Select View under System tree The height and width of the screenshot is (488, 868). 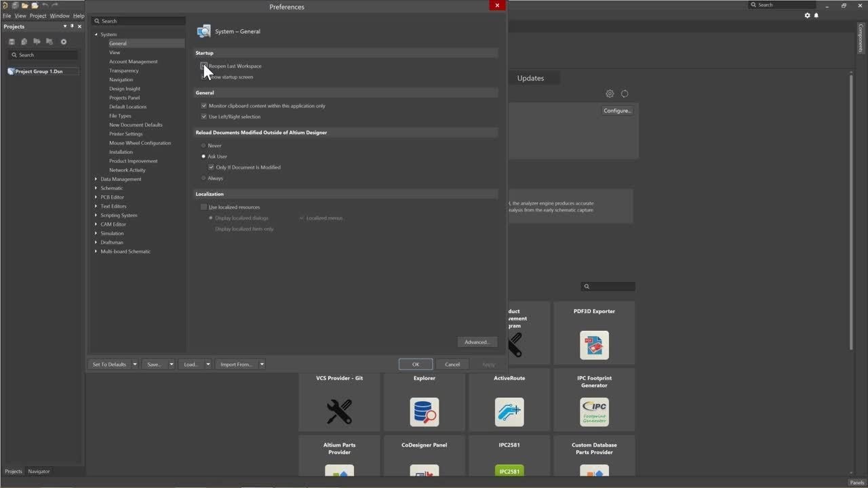tap(115, 52)
